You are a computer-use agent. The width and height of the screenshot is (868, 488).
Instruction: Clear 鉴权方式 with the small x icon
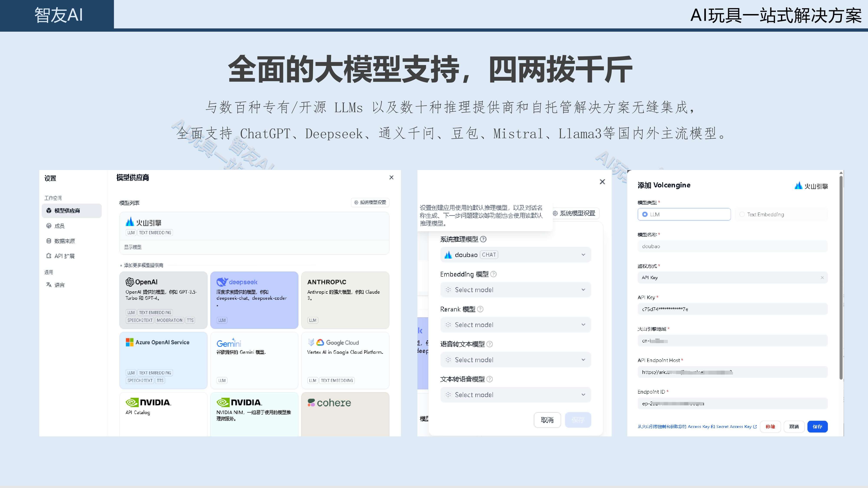[x=822, y=278]
